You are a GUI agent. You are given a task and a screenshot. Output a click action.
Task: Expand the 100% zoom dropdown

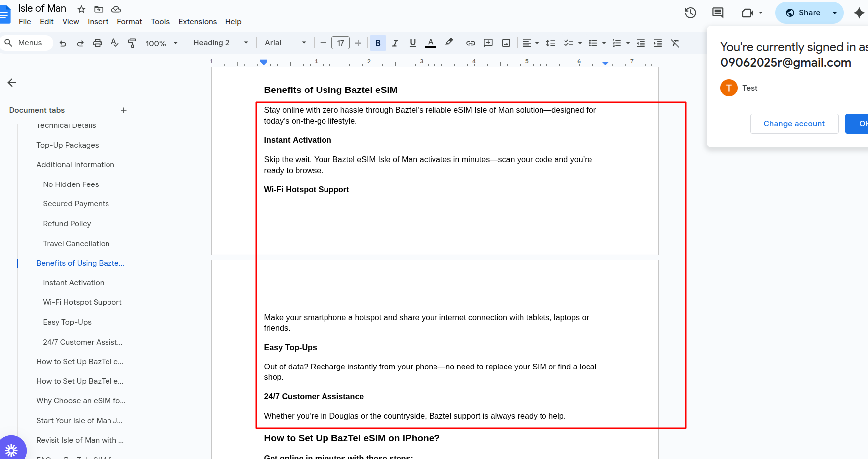click(161, 43)
